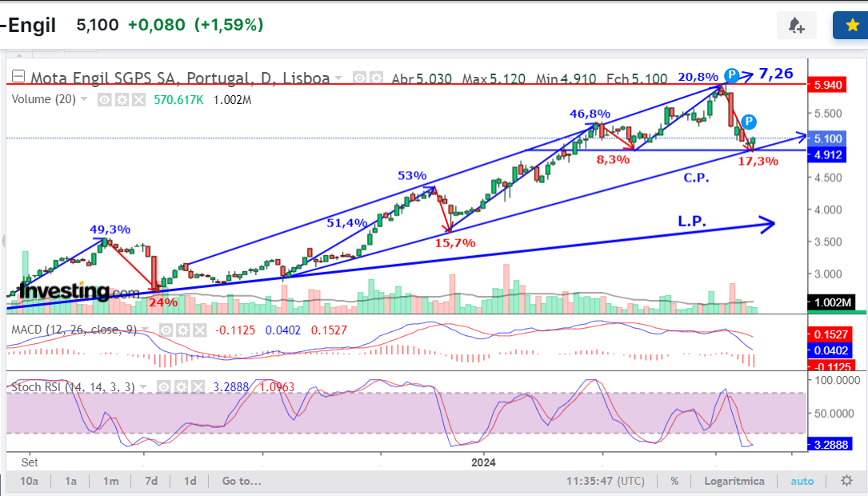
Task: Collapse the Mota Engil main chart legend
Action: [x=18, y=76]
